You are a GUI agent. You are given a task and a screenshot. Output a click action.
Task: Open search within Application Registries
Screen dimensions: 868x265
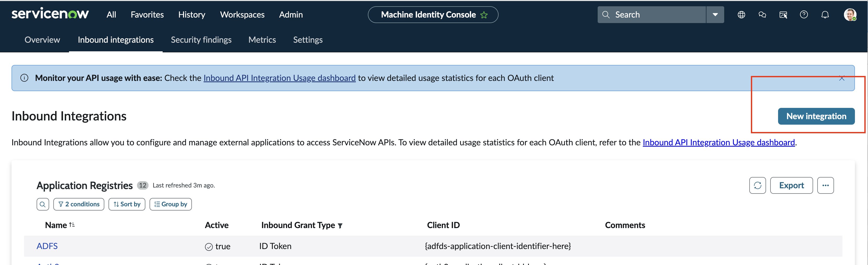[42, 204]
